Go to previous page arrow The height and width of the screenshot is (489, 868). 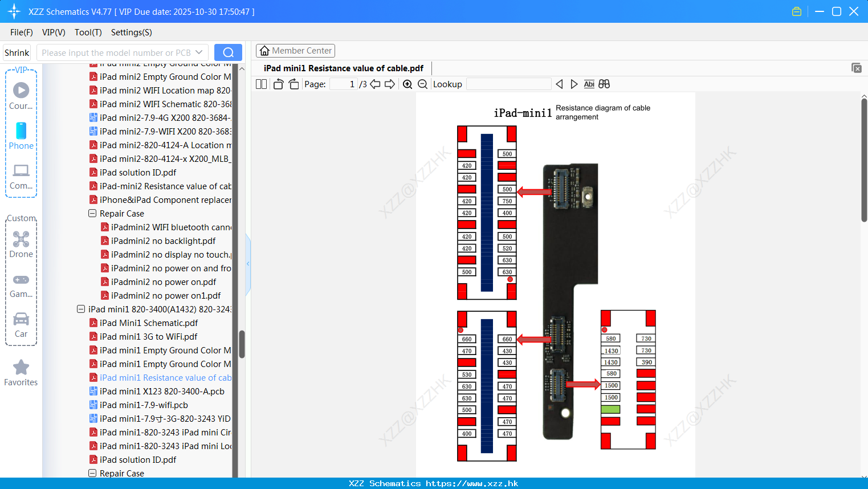coord(375,84)
